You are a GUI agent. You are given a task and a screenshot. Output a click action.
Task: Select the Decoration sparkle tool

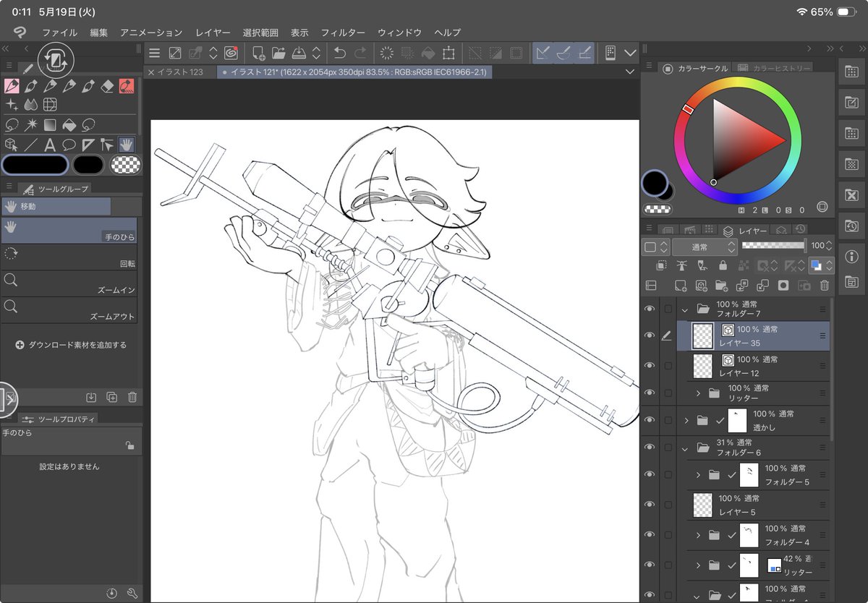tap(12, 105)
